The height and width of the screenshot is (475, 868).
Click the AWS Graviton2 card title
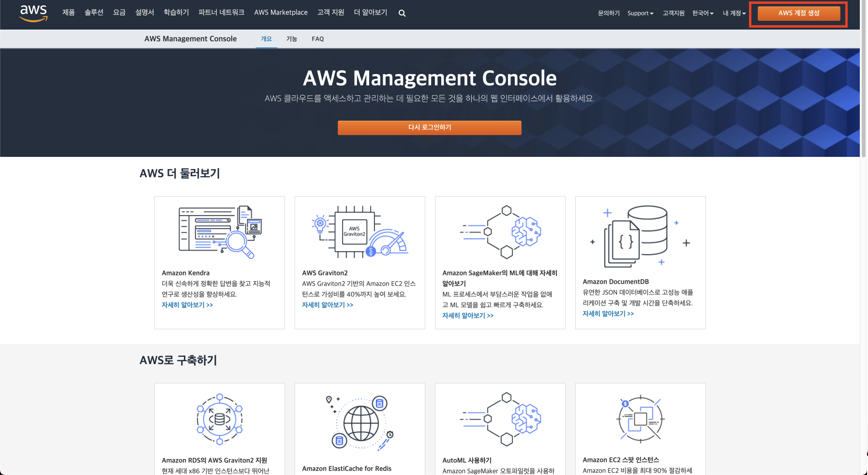(x=325, y=273)
